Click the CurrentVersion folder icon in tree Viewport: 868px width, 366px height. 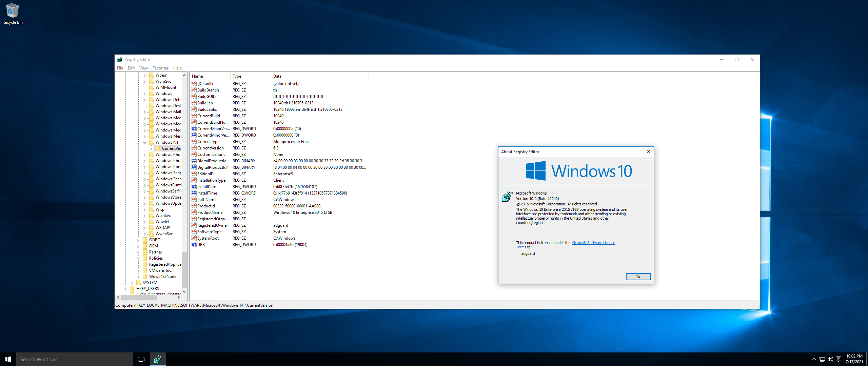[158, 148]
